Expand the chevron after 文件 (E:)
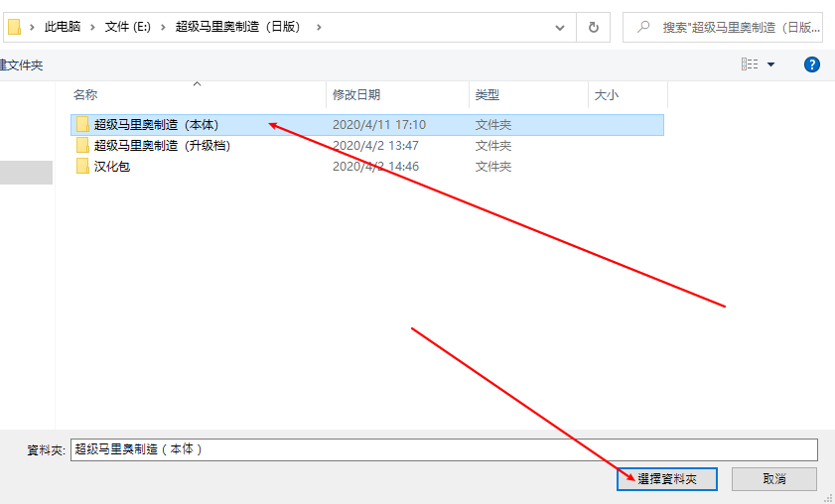 (163, 27)
